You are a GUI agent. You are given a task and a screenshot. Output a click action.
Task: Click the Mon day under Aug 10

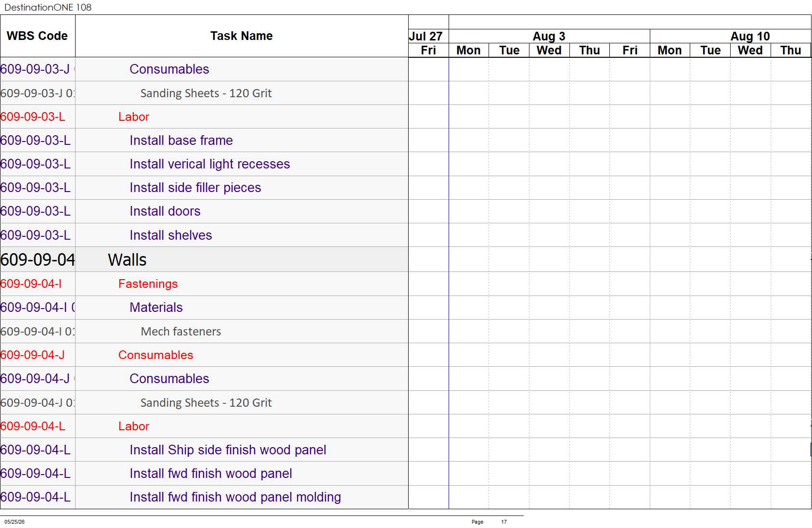670,50
